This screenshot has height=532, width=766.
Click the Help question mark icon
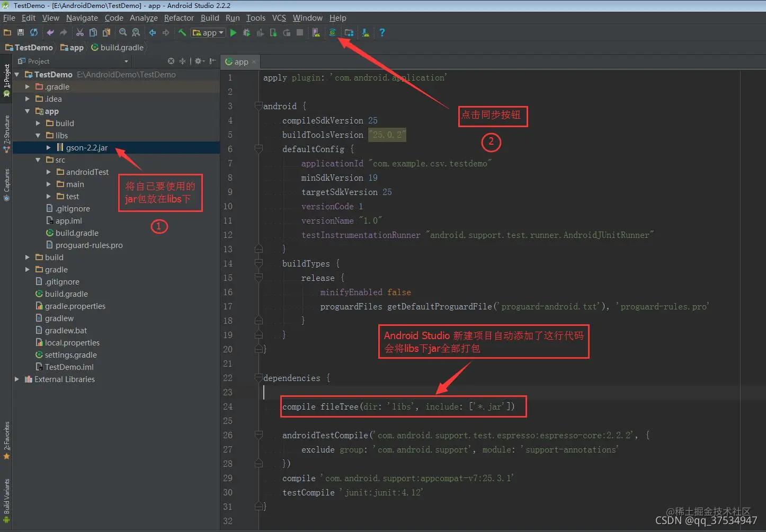coord(382,33)
